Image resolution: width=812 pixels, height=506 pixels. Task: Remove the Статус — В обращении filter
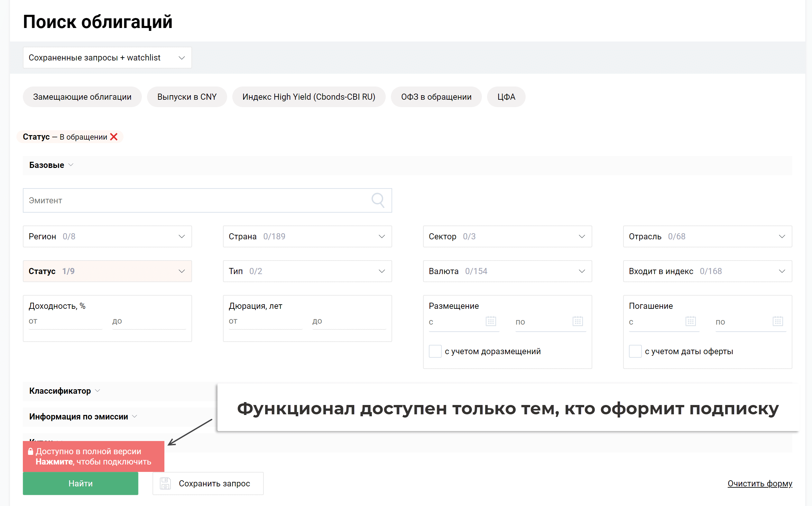pyautogui.click(x=114, y=137)
